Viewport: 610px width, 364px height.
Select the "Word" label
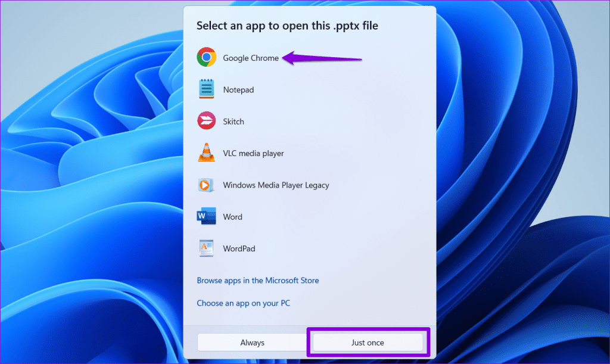tap(233, 217)
